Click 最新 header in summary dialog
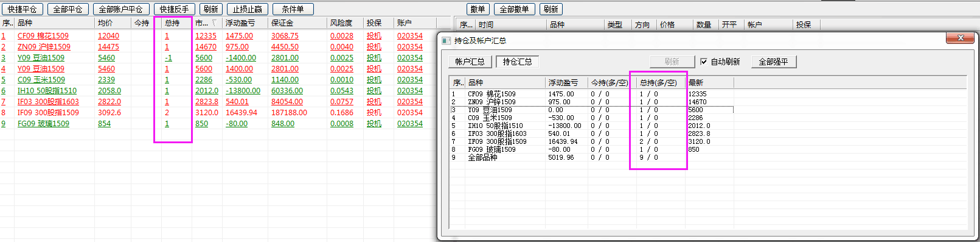980x242 pixels. click(709, 82)
